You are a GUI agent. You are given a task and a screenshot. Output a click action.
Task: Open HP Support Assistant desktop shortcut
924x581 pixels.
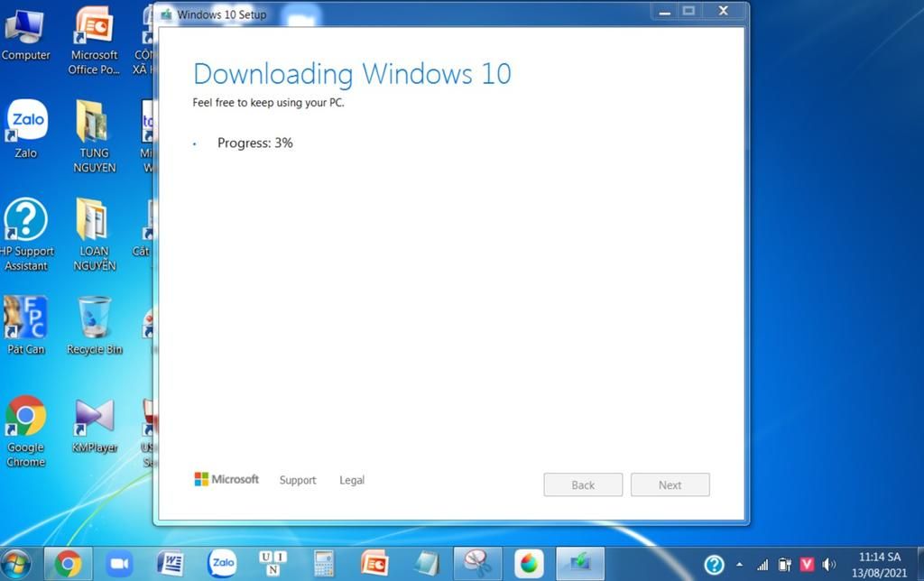tap(26, 235)
